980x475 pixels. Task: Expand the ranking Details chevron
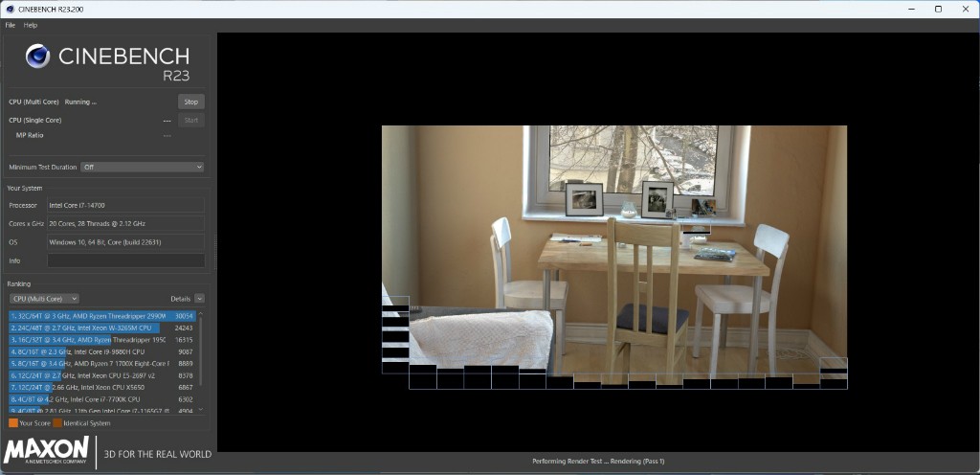199,299
